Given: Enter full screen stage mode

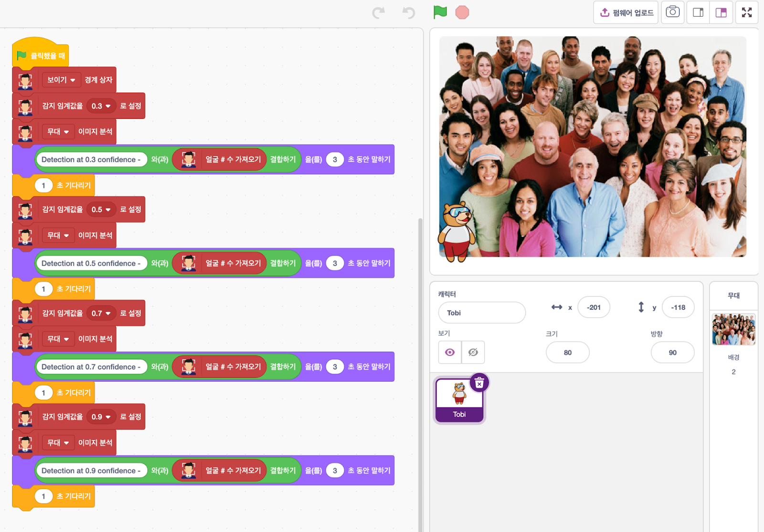Looking at the screenshot, I should coord(747,12).
